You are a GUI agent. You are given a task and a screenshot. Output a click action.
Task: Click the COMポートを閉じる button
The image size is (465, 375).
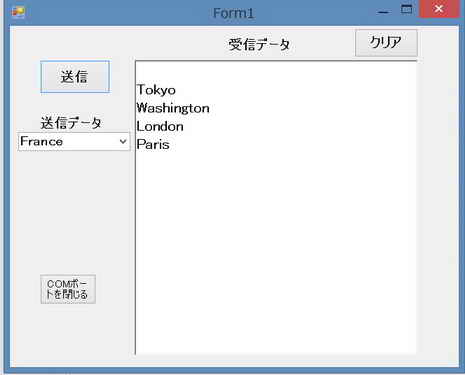[68, 289]
